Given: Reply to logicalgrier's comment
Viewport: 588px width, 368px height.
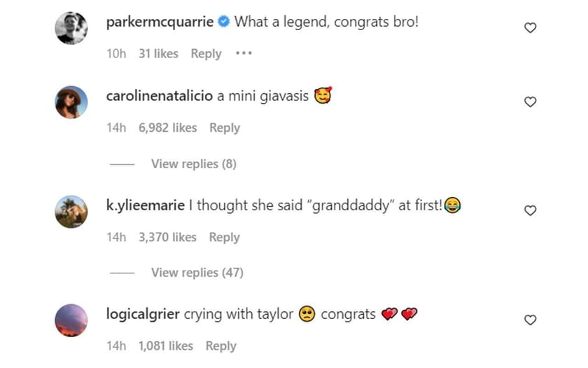Looking at the screenshot, I should tap(220, 346).
